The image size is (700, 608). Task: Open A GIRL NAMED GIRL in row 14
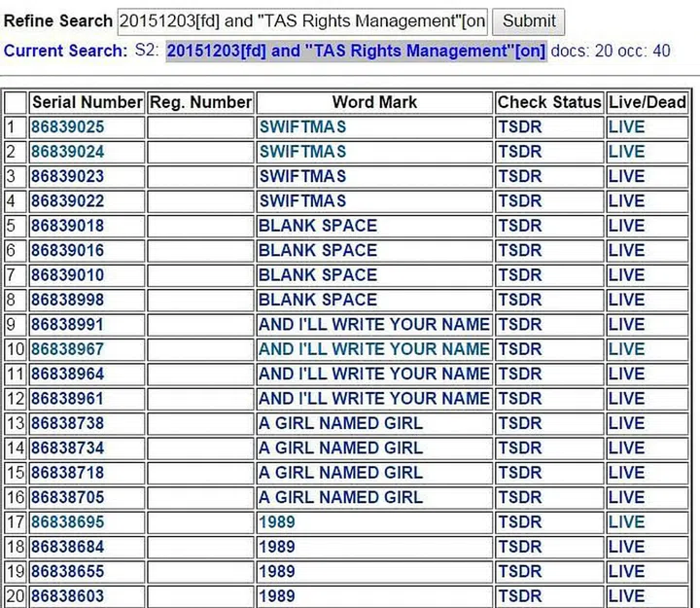point(340,448)
